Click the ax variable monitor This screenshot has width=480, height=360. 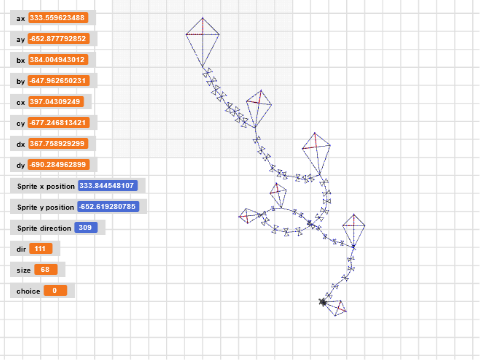pyautogui.click(x=53, y=18)
